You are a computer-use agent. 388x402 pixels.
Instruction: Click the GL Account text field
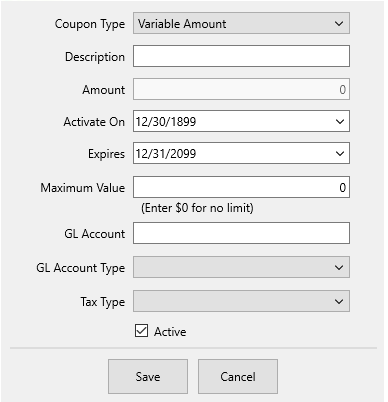click(241, 233)
